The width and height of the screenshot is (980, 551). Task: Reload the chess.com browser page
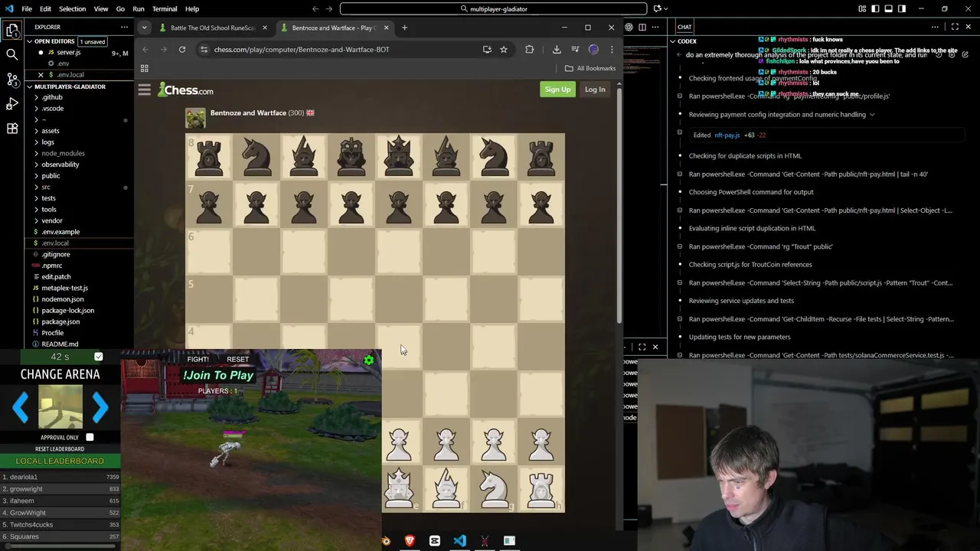[182, 49]
